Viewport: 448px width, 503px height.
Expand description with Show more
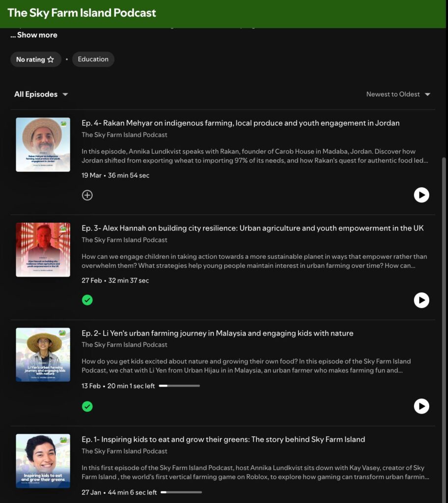34,35
